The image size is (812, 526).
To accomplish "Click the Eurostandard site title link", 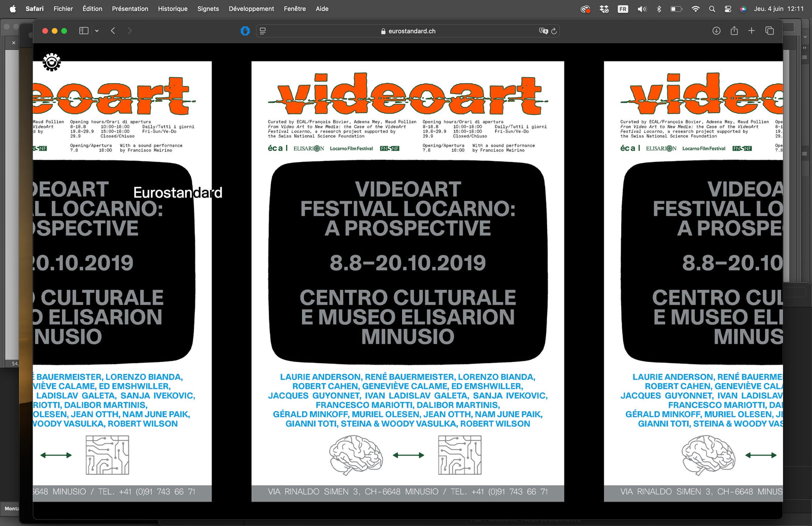I will coord(178,192).
